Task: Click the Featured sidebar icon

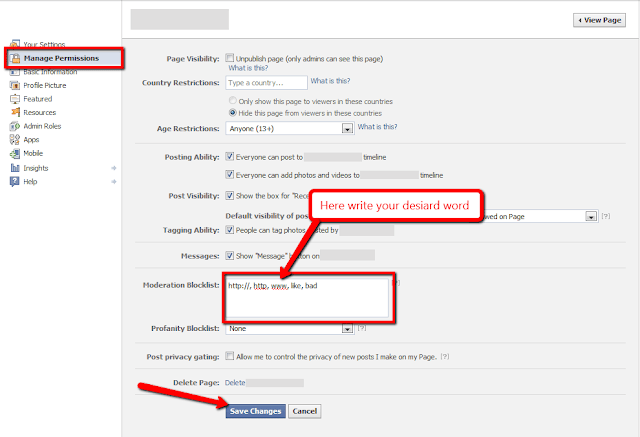Action: tap(15, 99)
